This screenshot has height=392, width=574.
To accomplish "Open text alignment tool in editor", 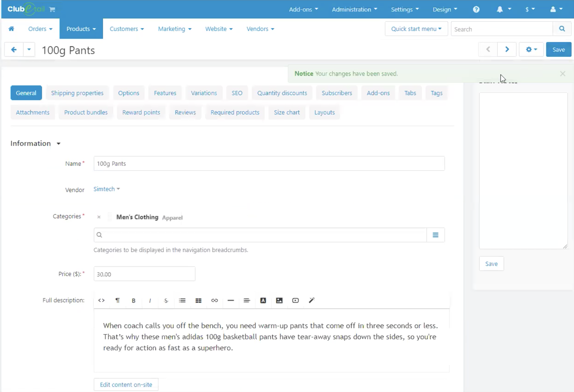I will [247, 300].
